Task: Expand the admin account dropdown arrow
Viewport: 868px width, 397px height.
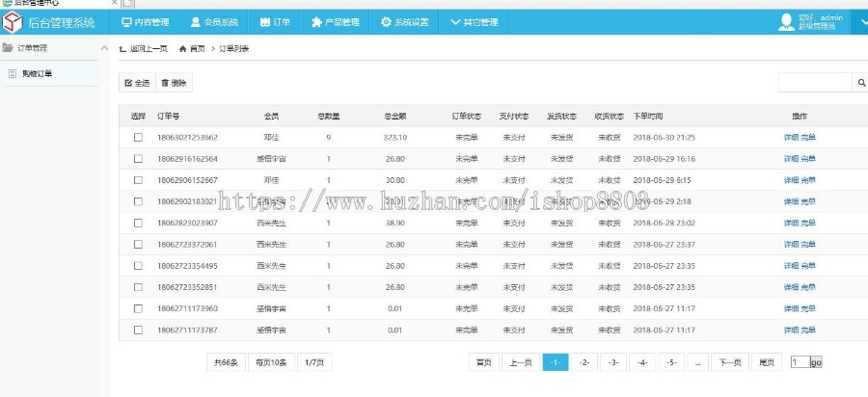Action: pyautogui.click(x=862, y=23)
